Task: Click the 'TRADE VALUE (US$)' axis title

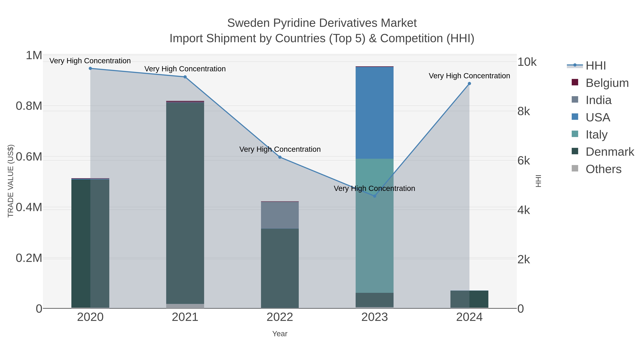Action: click(x=11, y=181)
